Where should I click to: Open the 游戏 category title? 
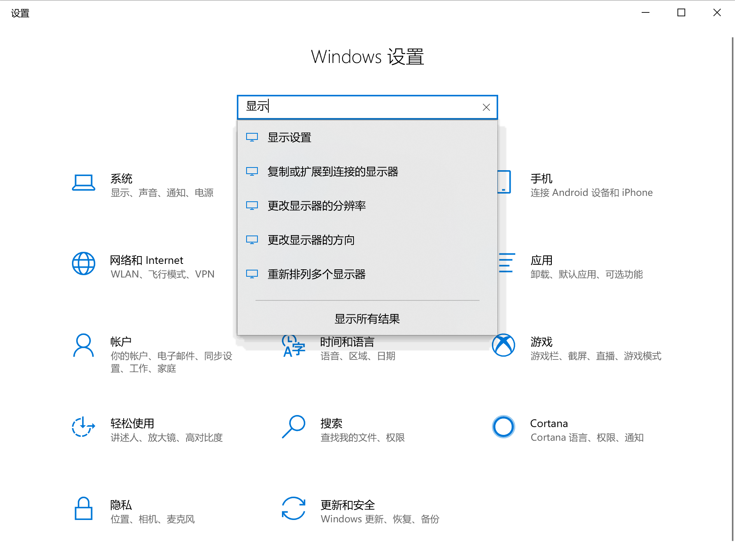click(541, 342)
